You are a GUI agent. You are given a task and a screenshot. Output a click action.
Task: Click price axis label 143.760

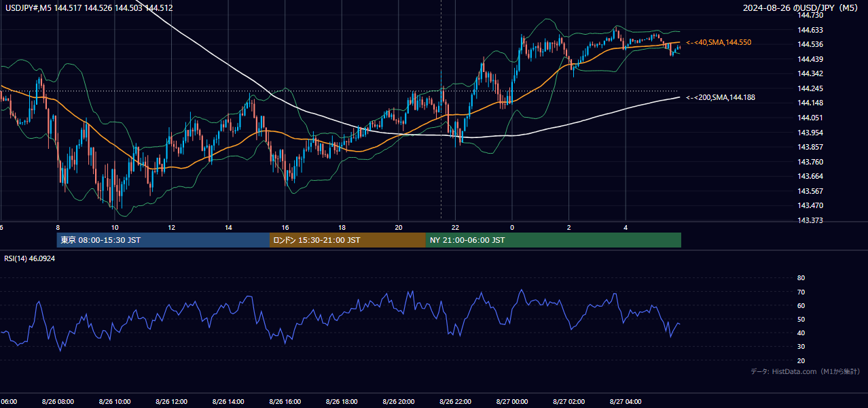[810, 162]
